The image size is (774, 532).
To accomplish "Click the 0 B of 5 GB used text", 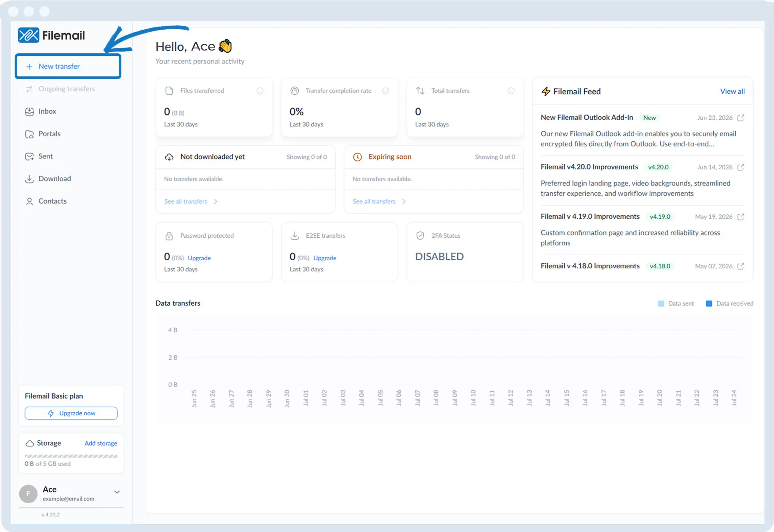I will 48,464.
